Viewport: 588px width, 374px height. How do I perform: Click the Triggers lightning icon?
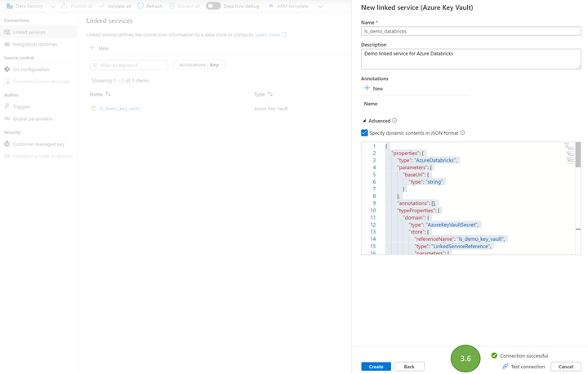click(x=7, y=106)
